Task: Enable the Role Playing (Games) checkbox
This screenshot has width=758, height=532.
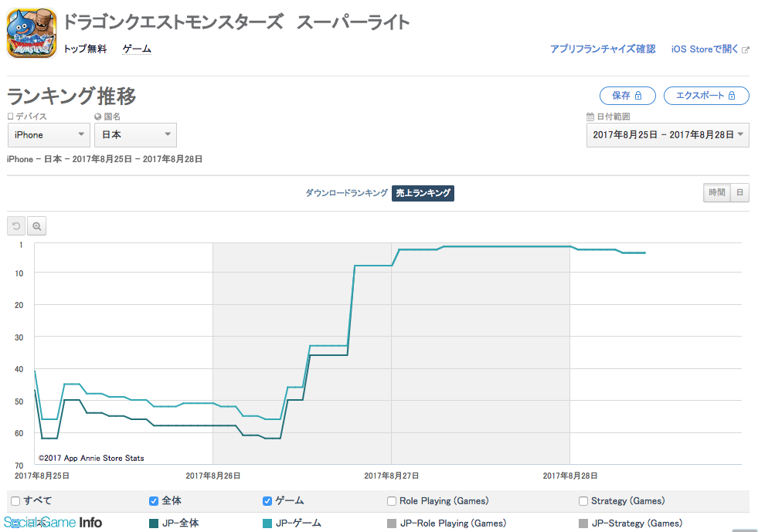Action: pyautogui.click(x=392, y=501)
